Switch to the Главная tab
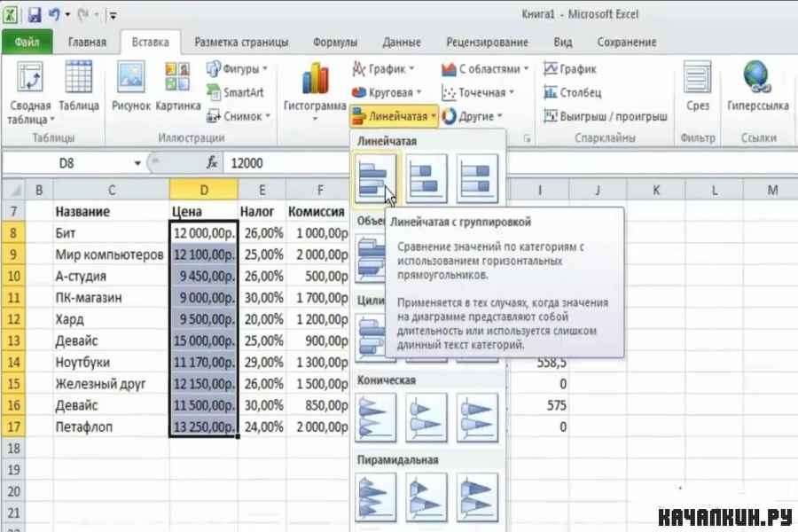 tap(87, 42)
